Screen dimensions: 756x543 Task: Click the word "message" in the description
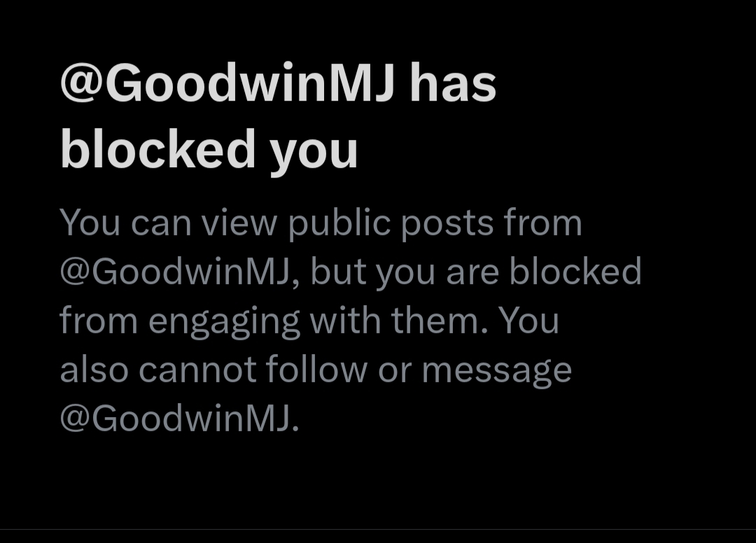pos(497,372)
